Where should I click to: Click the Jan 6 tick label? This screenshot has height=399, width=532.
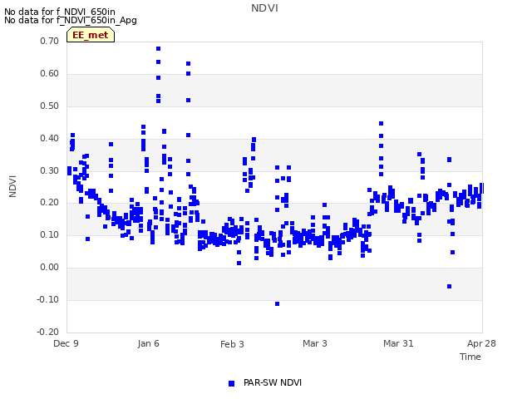coord(148,343)
